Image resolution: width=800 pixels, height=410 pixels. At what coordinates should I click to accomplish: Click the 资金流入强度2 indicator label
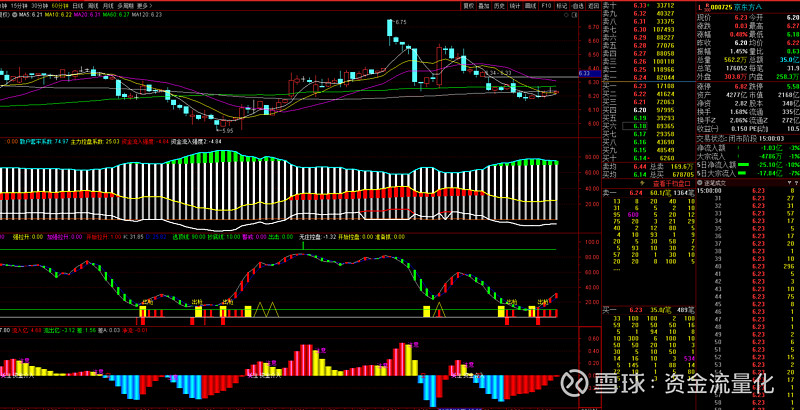tap(196, 141)
